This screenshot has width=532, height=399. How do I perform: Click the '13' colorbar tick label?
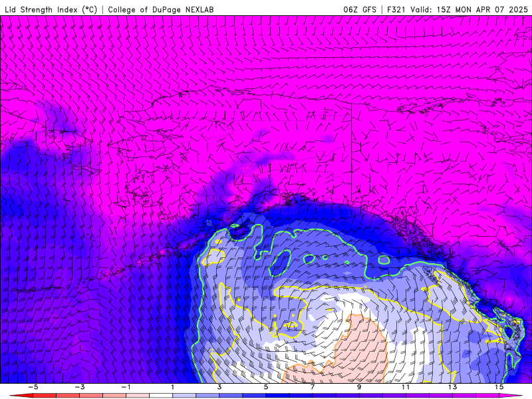tap(453, 387)
